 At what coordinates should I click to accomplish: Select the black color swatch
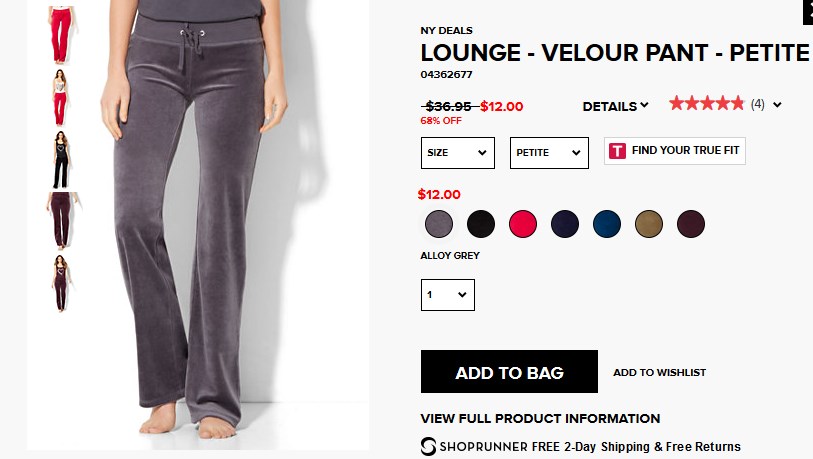[x=481, y=224]
